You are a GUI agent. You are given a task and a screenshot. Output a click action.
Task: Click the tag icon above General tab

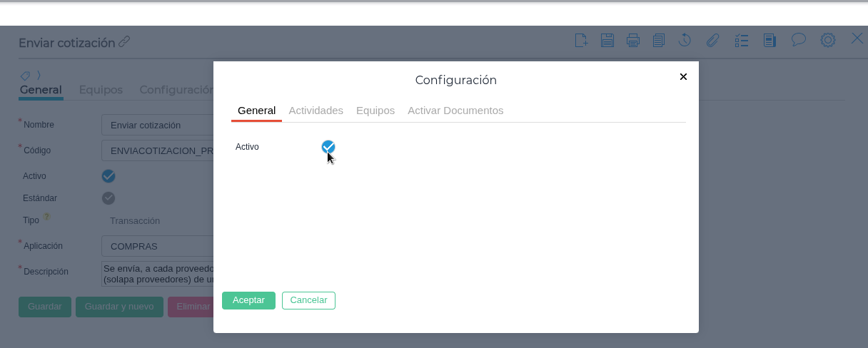point(25,75)
